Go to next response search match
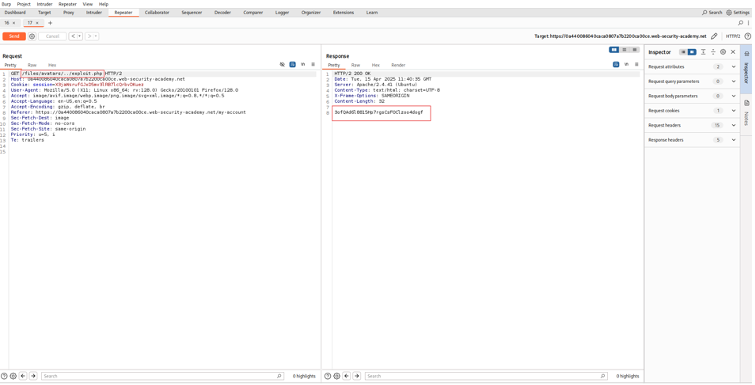This screenshot has height=385, width=755. coord(357,376)
